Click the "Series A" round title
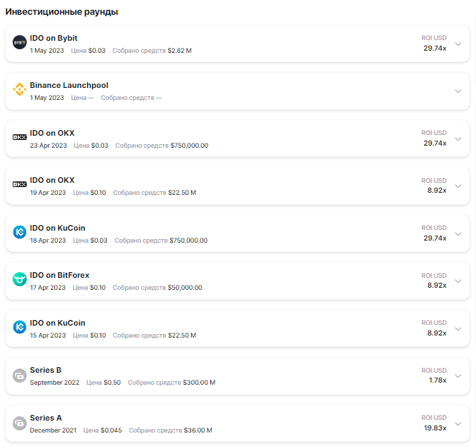This screenshot has height=448, width=476. coord(46,418)
